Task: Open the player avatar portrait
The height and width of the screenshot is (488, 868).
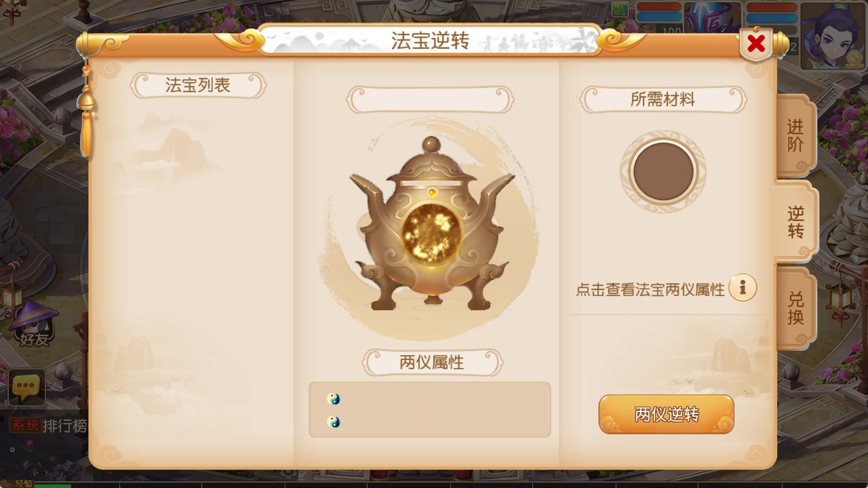Action: tap(833, 36)
